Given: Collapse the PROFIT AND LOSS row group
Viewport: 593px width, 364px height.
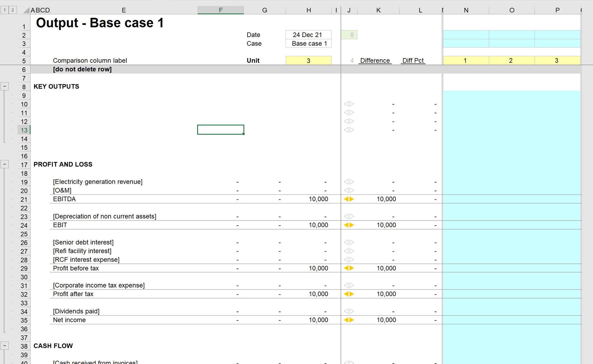Looking at the screenshot, I should [4, 164].
